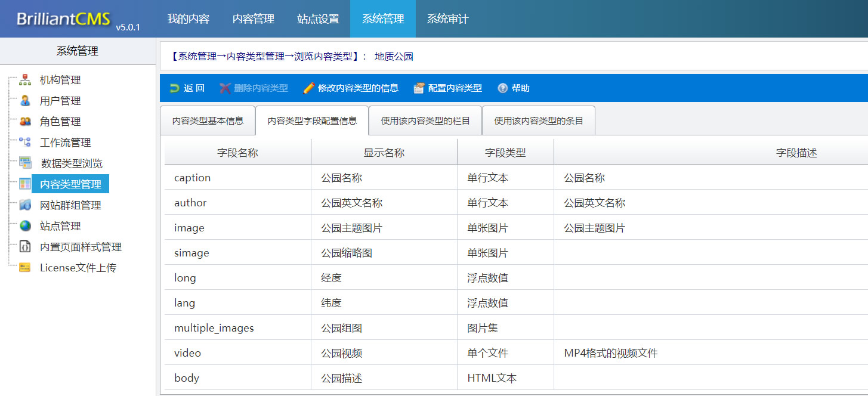This screenshot has height=396, width=868.
Task: Click the 角色管理 roles icon
Action: pyautogui.click(x=25, y=122)
